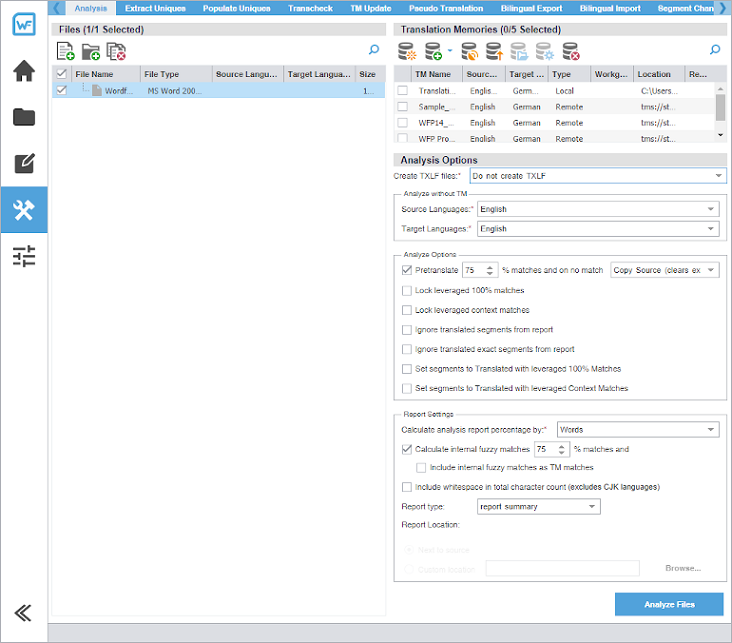Open the Create TXLF files dropdown
732x643 pixels.
point(597,176)
